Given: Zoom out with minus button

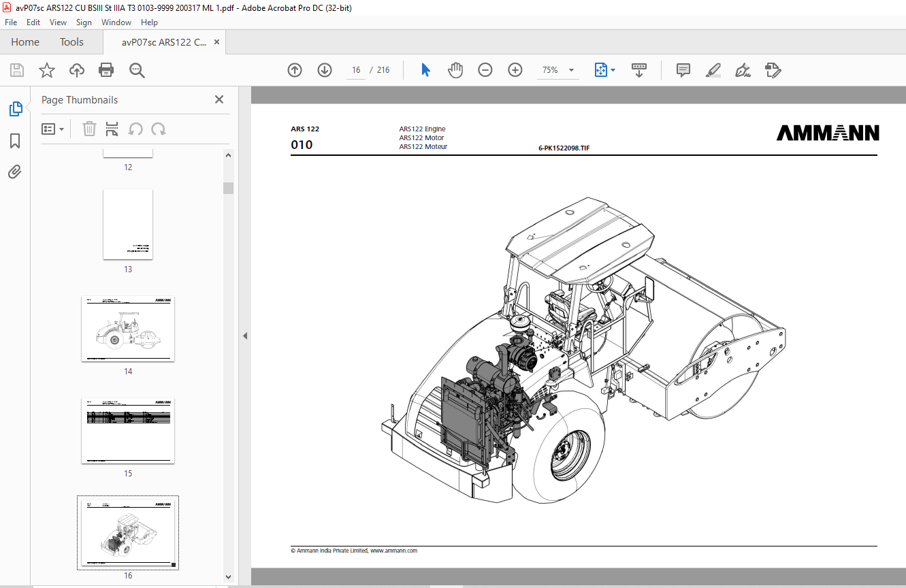Looking at the screenshot, I should [485, 70].
